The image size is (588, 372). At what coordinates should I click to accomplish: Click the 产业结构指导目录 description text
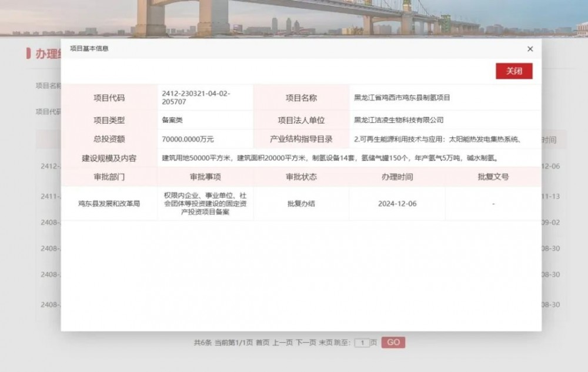pos(438,139)
